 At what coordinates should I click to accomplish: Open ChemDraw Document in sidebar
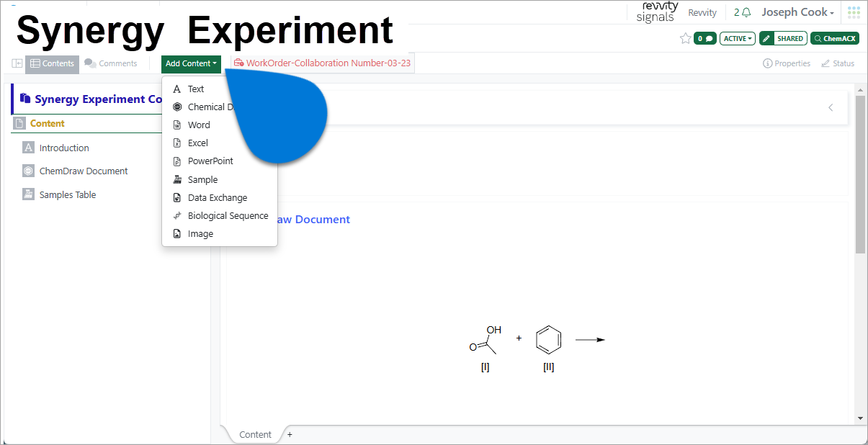coord(84,171)
